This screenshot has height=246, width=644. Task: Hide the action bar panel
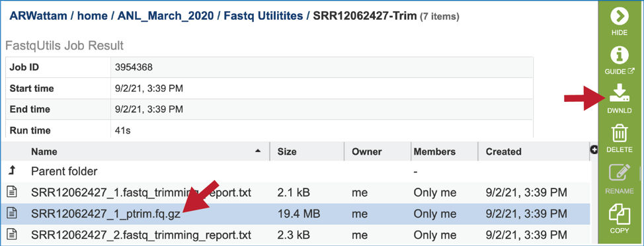click(620, 20)
